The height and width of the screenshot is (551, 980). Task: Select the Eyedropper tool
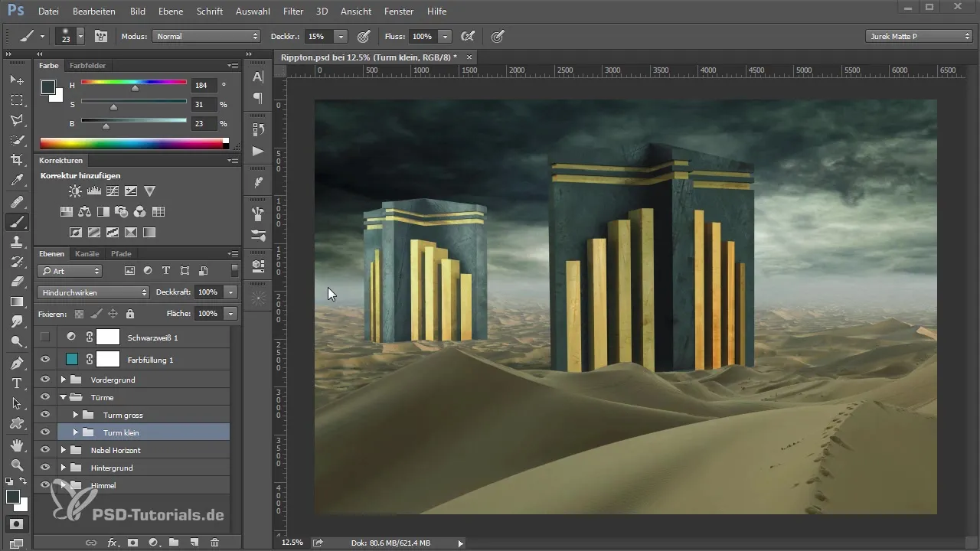16,181
